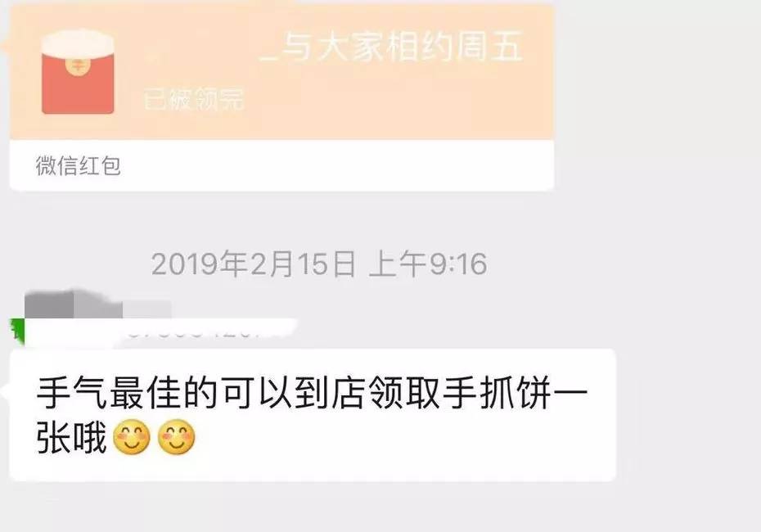Open the red packet titled 与大家相约周五

(281, 72)
